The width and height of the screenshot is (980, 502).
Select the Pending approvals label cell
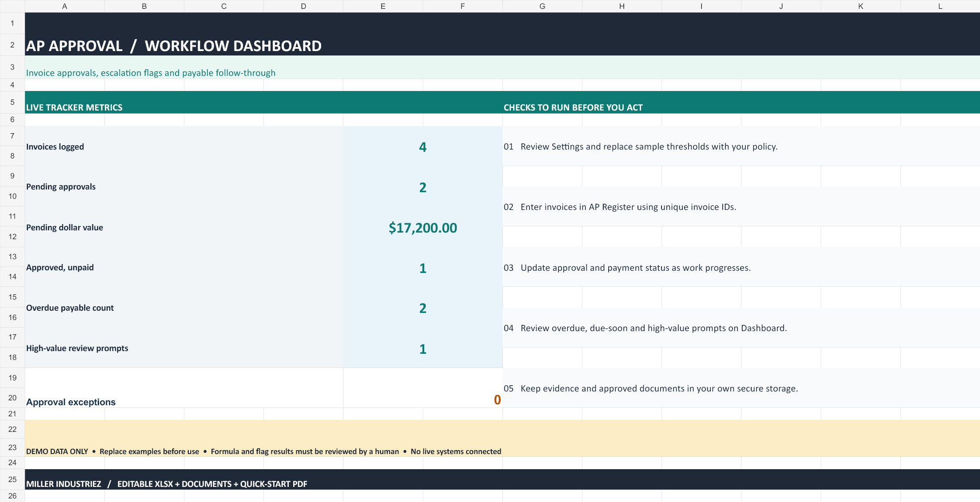point(184,186)
